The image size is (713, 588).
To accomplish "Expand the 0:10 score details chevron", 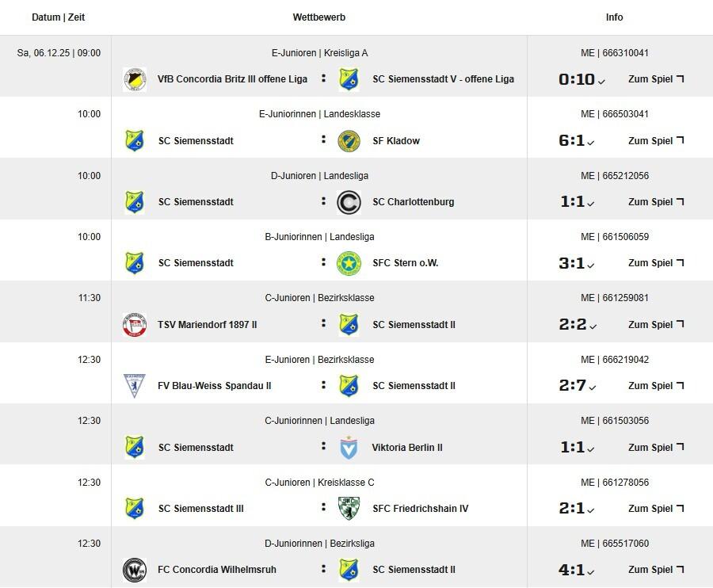I will click(x=602, y=81).
